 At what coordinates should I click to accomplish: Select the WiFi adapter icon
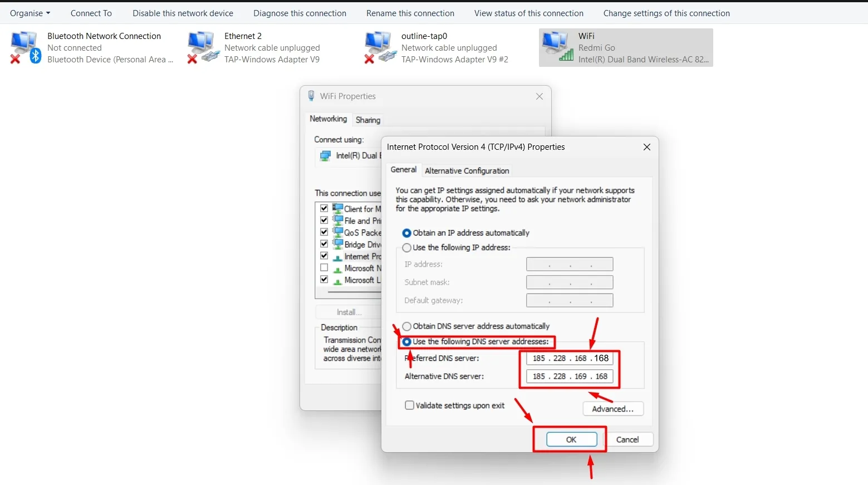click(557, 47)
